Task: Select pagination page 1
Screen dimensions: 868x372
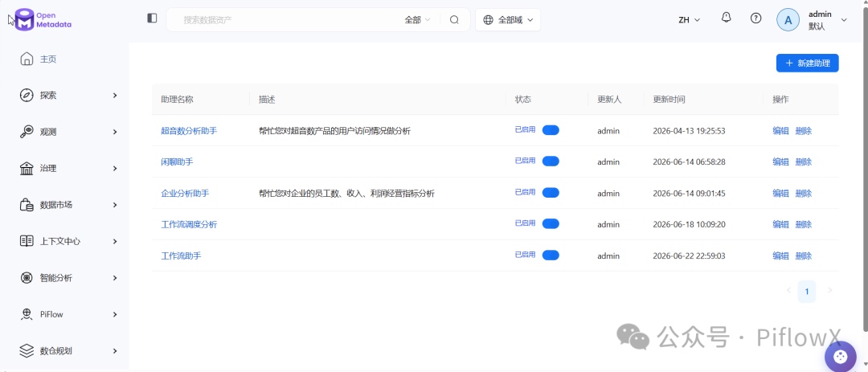Action: 807,292
